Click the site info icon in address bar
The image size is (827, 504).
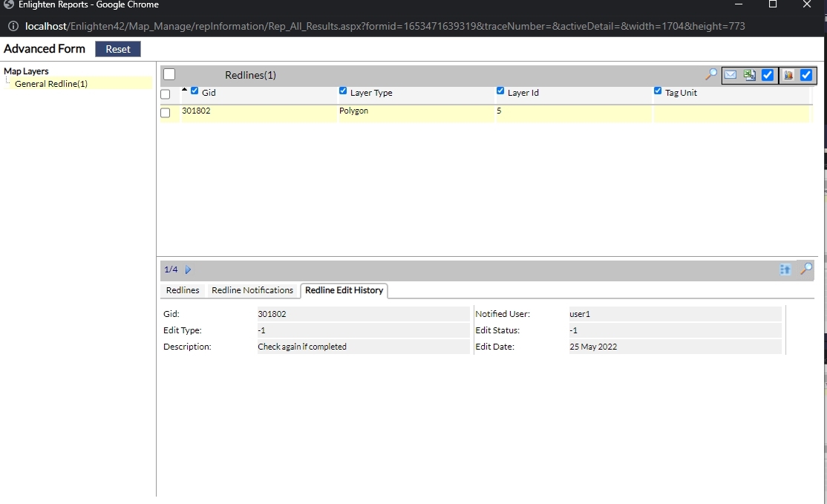coord(13,26)
